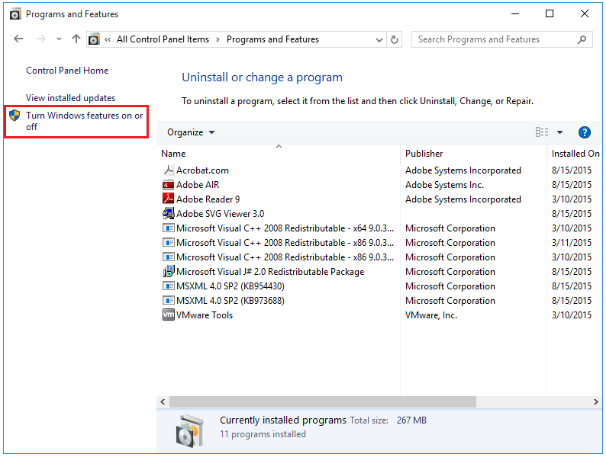Close the Programs and Features window
Screen dimensions: 606x460
pos(584,14)
